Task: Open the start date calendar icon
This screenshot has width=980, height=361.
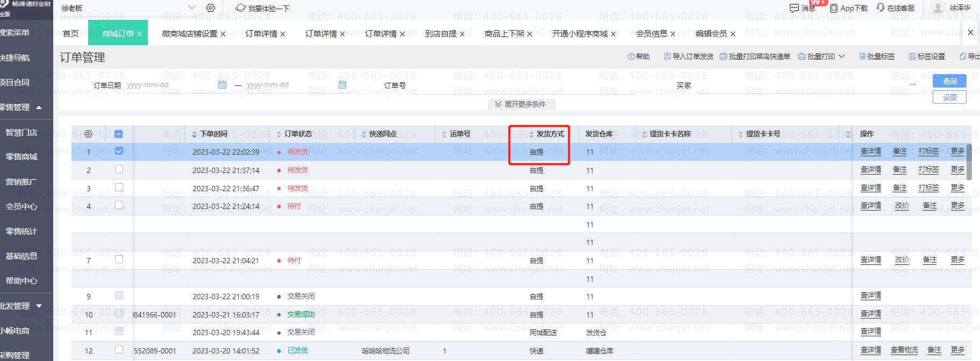Action: (223, 85)
